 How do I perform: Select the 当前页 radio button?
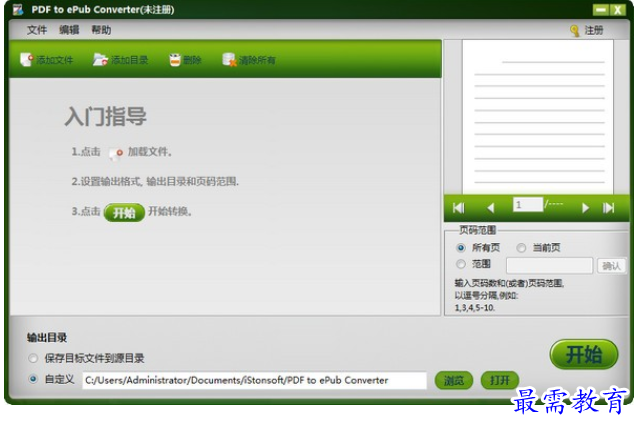point(521,247)
